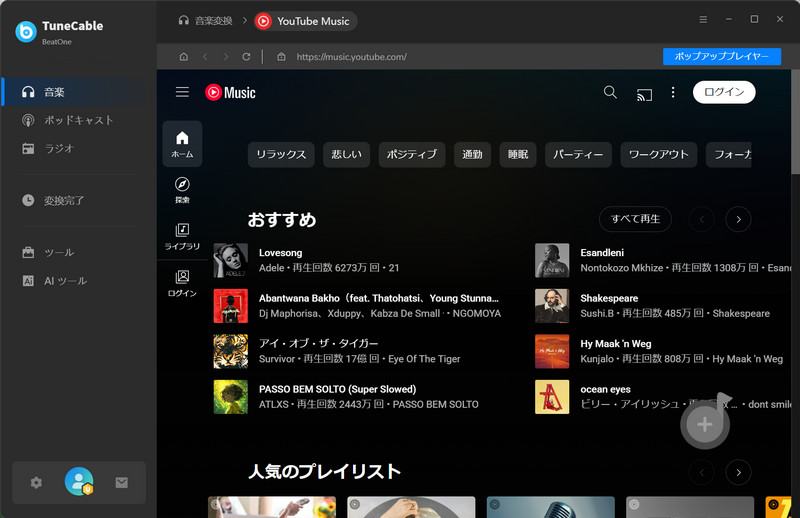This screenshot has width=800, height=518.
Task: Select the 悲しい mood chip
Action: [346, 155]
